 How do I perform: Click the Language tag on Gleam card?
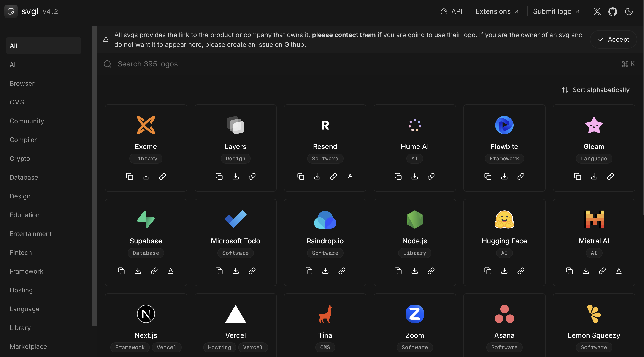(594, 159)
